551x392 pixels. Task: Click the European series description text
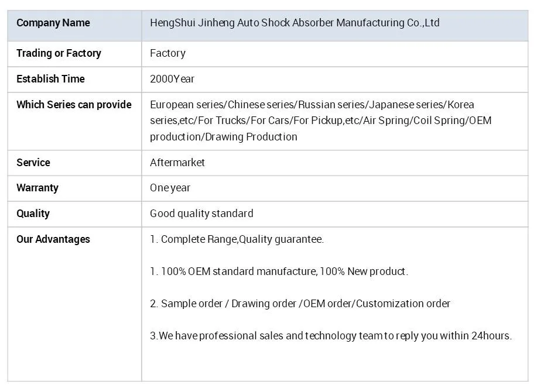coord(312,105)
